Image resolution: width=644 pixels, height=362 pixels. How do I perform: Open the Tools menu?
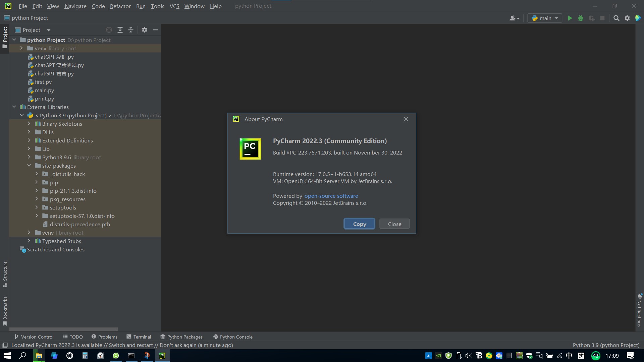(x=157, y=6)
